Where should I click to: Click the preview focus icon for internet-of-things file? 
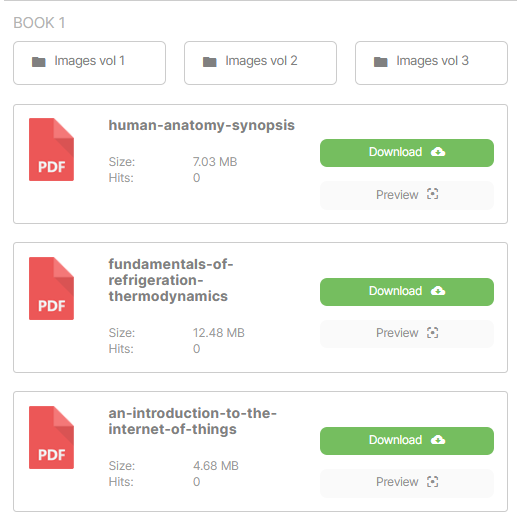(433, 482)
